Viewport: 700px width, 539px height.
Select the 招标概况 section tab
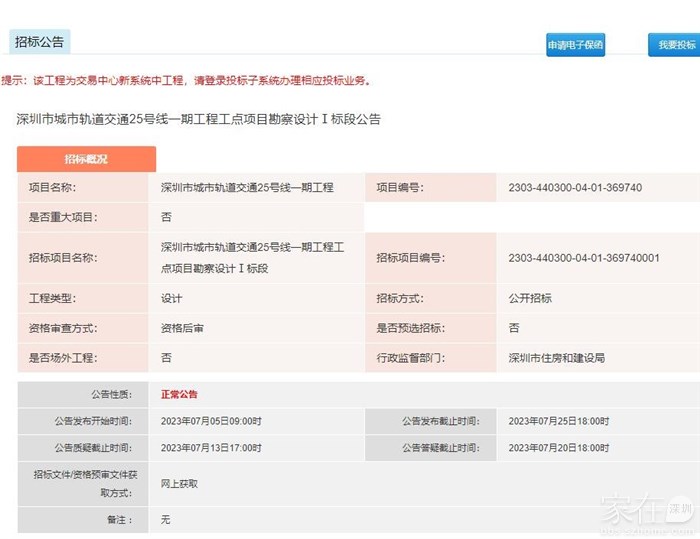[86, 159]
